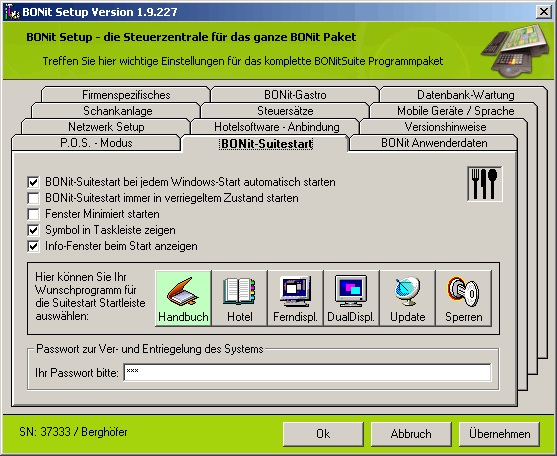557x456 pixels.
Task: Click serial number text SN: 37333 / Berghöfer
Action: pyautogui.click(x=73, y=432)
